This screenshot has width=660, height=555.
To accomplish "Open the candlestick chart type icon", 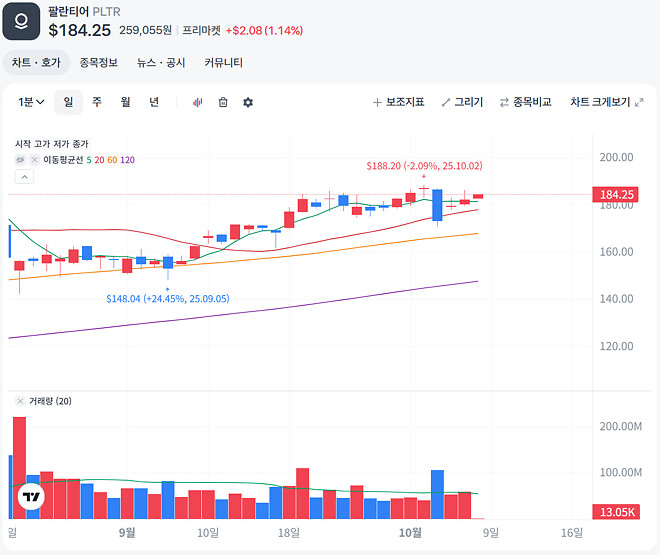I will [197, 102].
